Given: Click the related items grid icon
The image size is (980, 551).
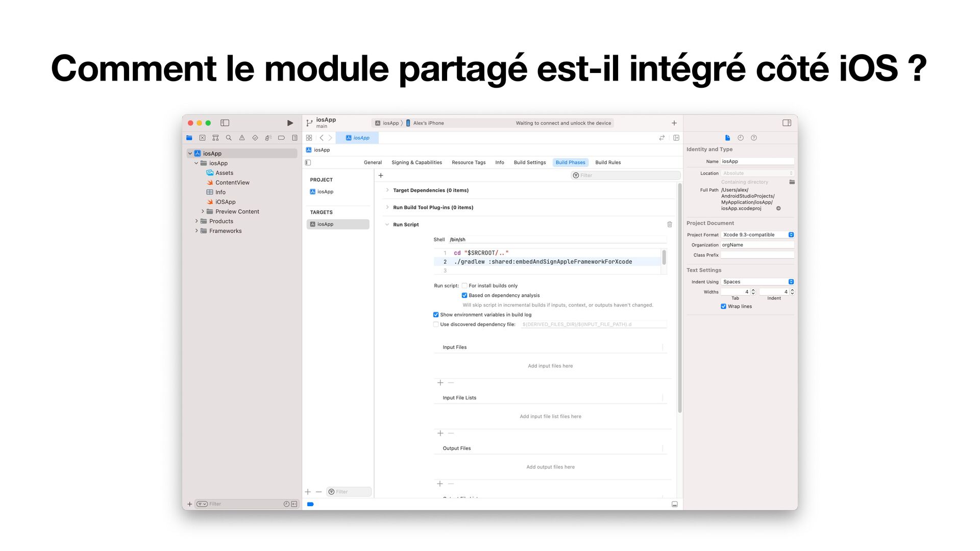Looking at the screenshot, I should point(309,138).
